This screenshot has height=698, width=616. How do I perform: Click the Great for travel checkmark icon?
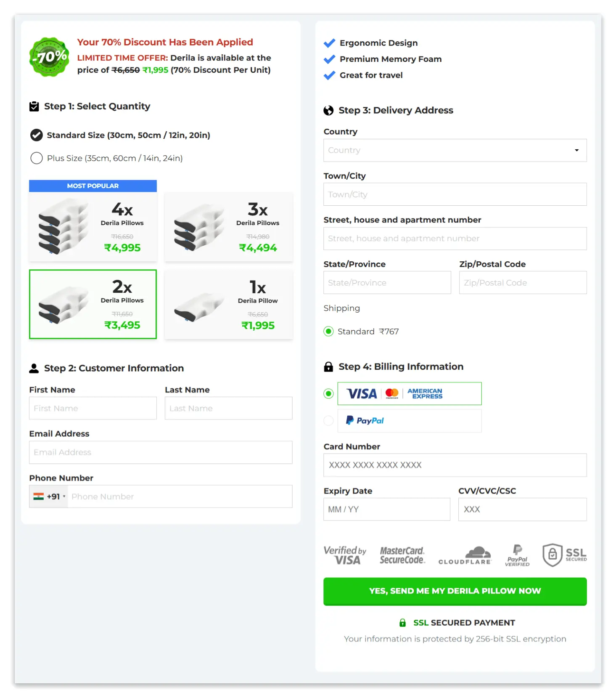pyautogui.click(x=329, y=75)
